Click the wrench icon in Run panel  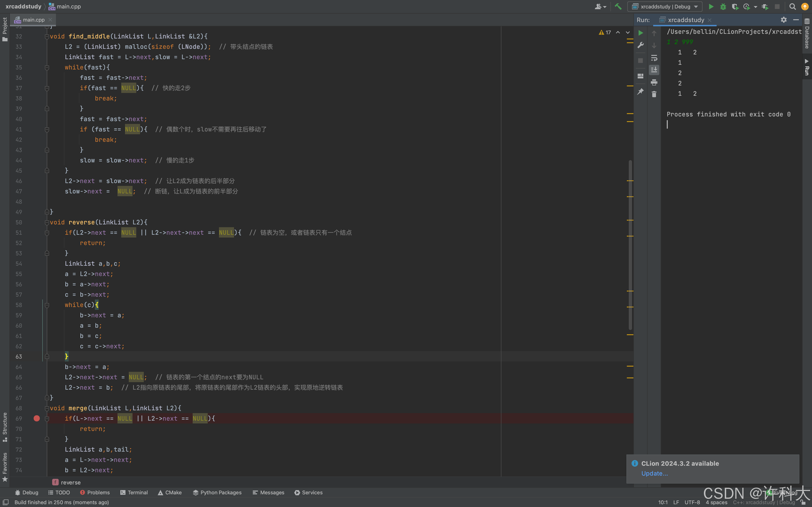[640, 45]
